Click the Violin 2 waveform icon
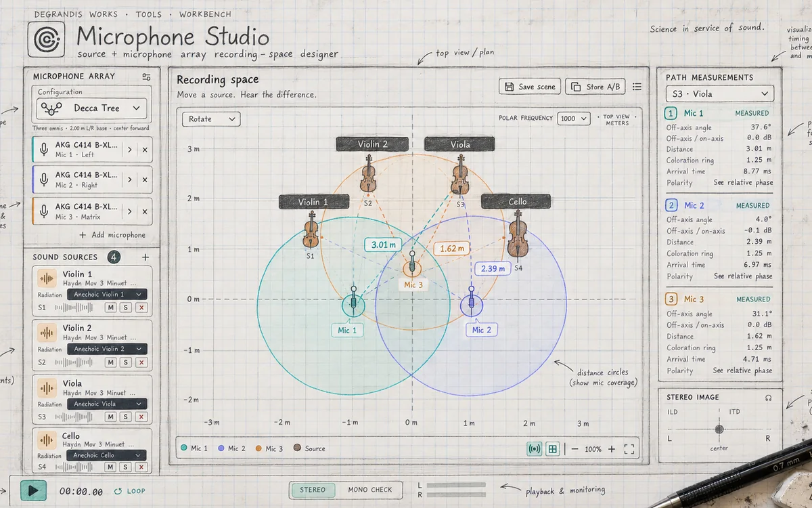 pos(47,332)
